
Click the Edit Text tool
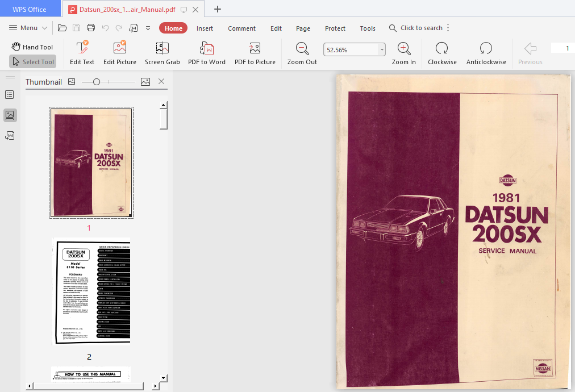coord(82,53)
